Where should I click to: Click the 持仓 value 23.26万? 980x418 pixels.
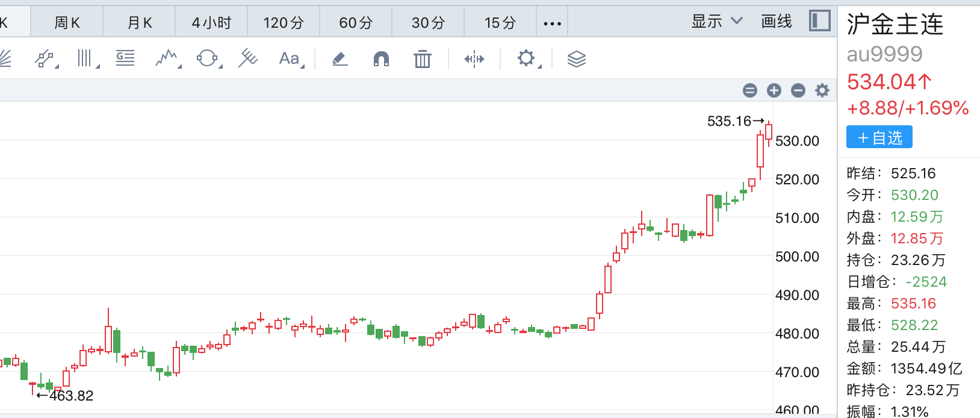coord(918,260)
